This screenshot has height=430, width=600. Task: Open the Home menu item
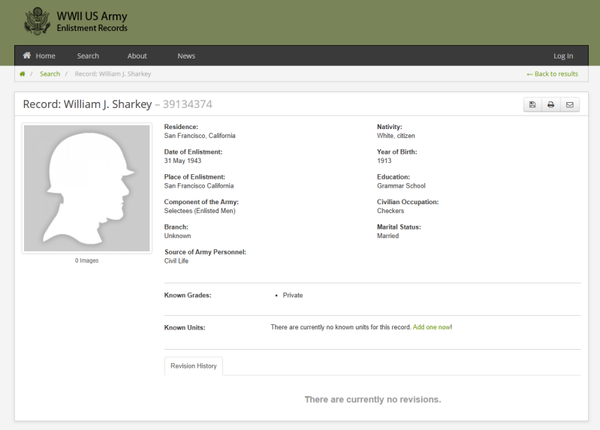coord(39,56)
